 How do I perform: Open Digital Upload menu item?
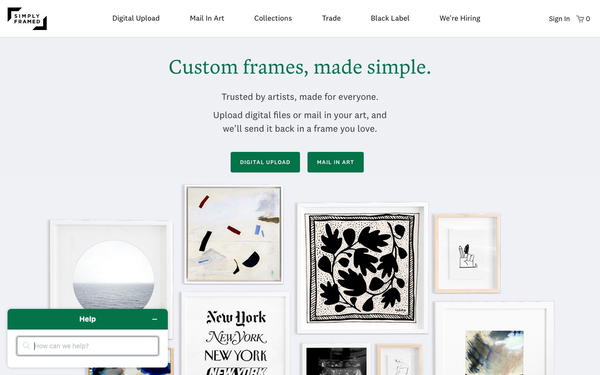[136, 18]
